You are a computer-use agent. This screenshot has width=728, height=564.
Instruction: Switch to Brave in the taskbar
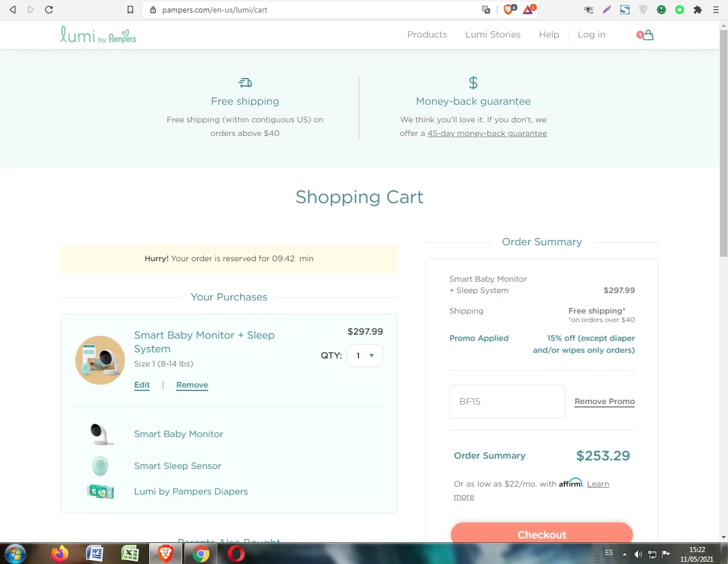tap(166, 553)
